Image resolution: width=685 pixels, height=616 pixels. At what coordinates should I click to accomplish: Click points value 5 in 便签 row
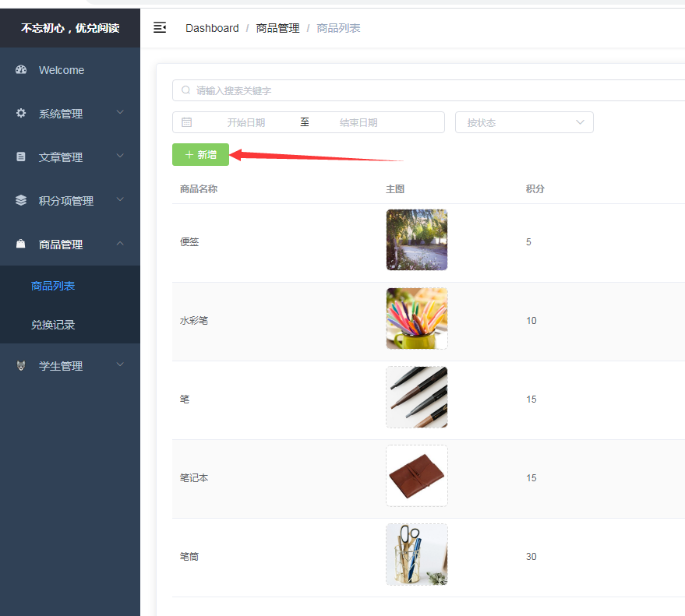tap(528, 242)
